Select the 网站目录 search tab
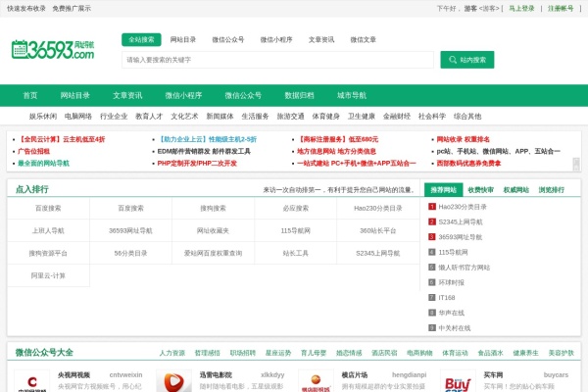Image resolution: width=588 pixels, height=392 pixels. (183, 39)
